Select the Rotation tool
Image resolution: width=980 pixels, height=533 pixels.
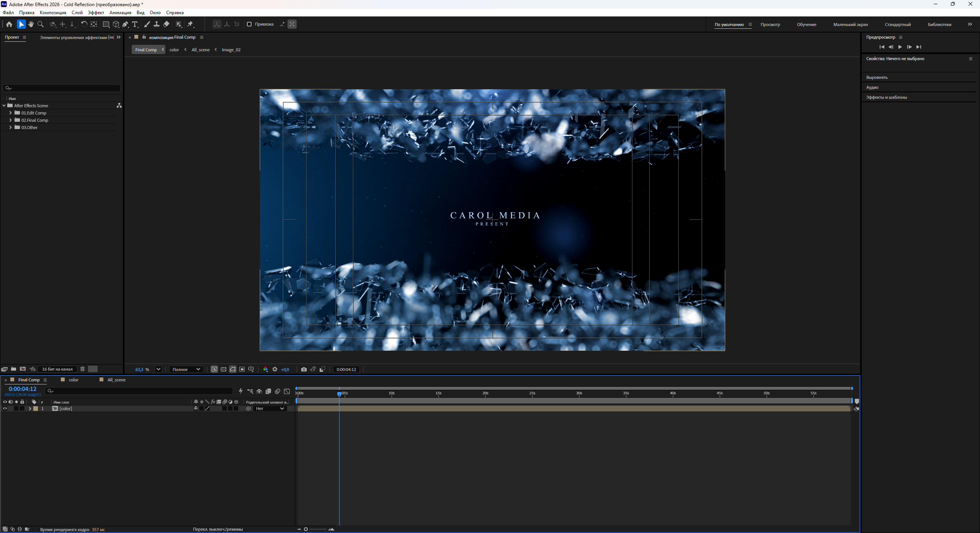tap(84, 24)
